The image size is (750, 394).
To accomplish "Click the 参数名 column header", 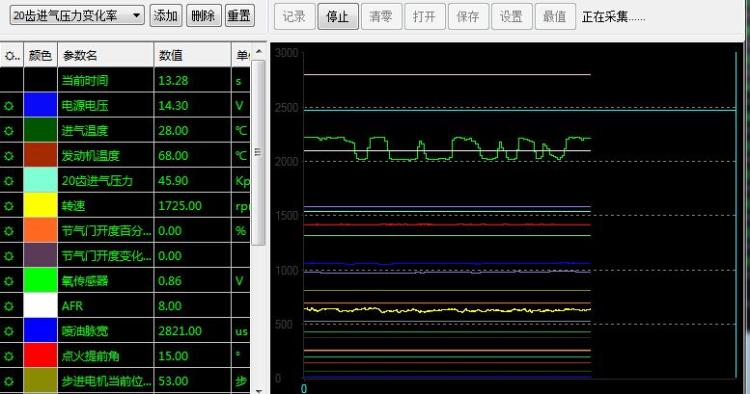I will pyautogui.click(x=106, y=55).
